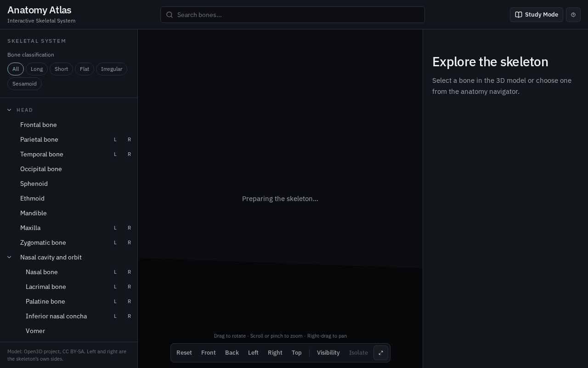Choose left Lacrimal bone (L)
588x368 pixels.
coord(115,287)
